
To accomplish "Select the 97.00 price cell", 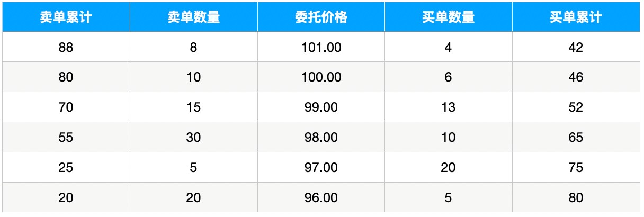I will [x=321, y=168].
